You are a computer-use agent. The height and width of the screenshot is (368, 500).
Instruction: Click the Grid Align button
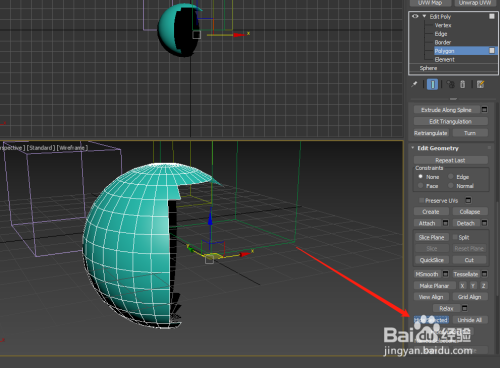click(x=470, y=297)
